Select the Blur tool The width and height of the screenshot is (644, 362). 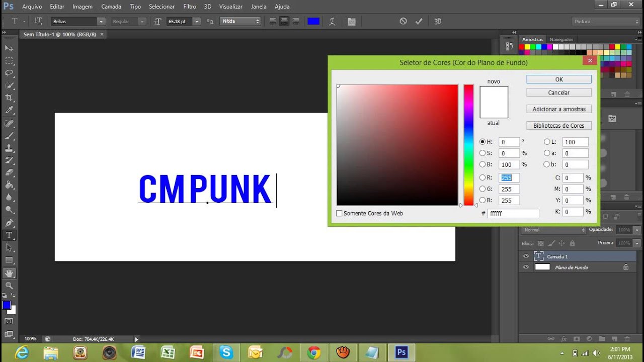9,198
